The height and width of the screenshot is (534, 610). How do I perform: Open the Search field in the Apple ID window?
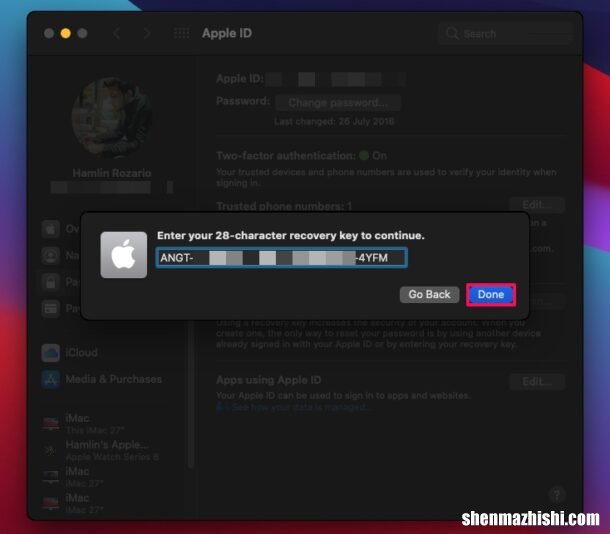pos(505,34)
